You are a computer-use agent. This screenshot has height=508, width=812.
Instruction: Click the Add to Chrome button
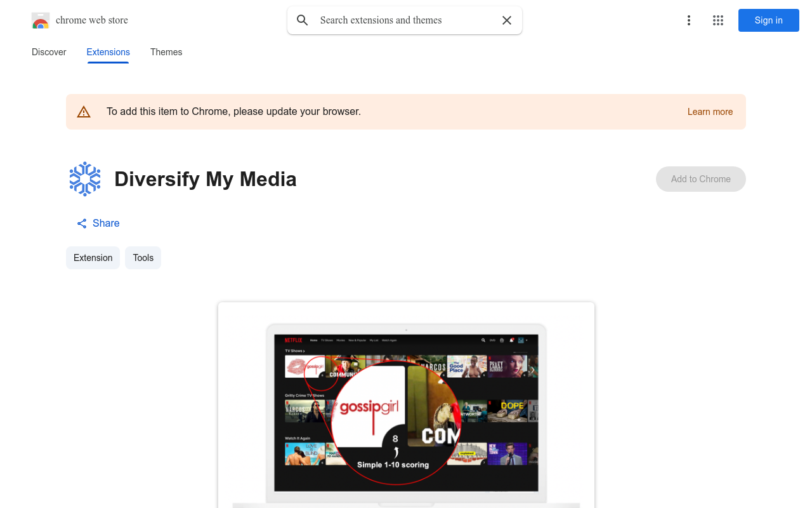700,179
